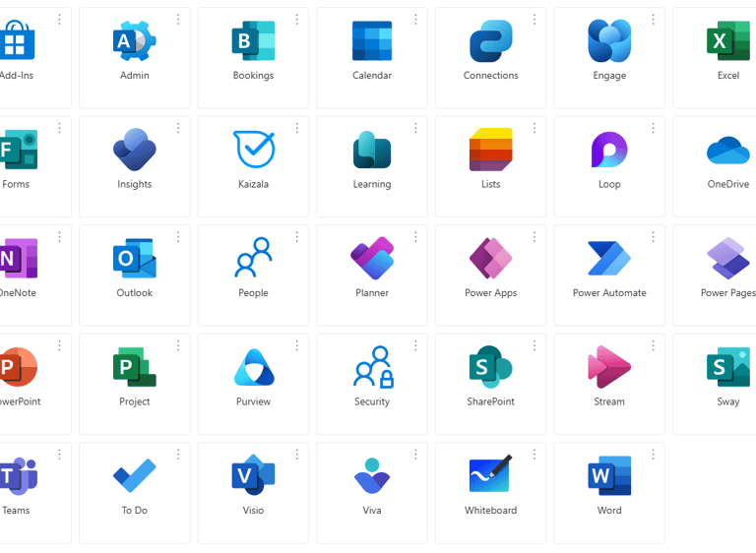
Task: Launch the Engage app
Action: (x=609, y=41)
